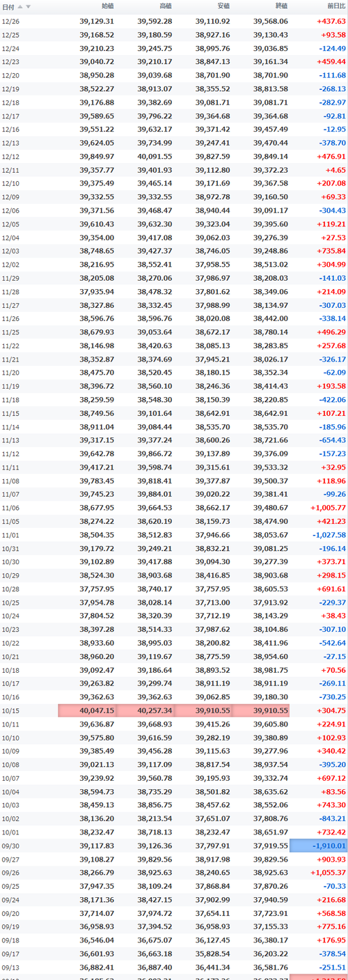Select the 09/27 date cell
The width and height of the screenshot is (348, 980).
10,860
